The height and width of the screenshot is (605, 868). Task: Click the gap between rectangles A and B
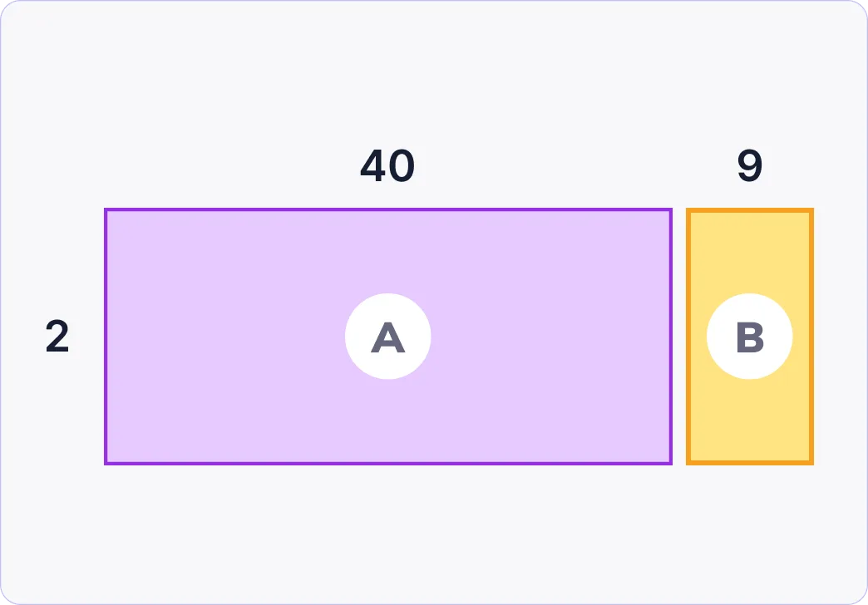(x=679, y=337)
